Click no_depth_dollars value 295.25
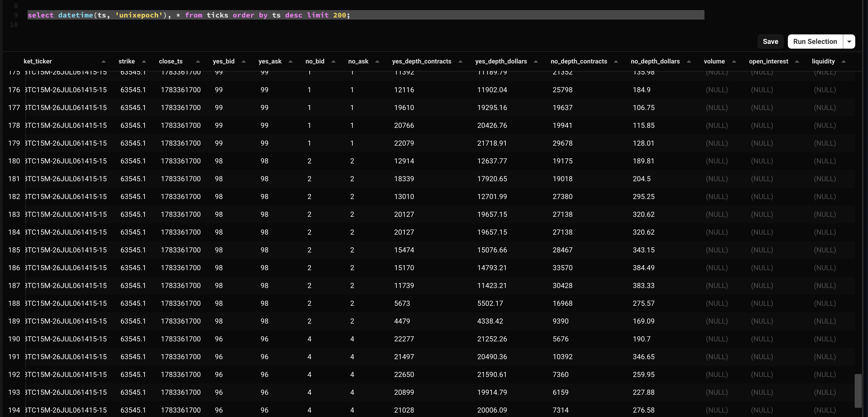 click(644, 197)
